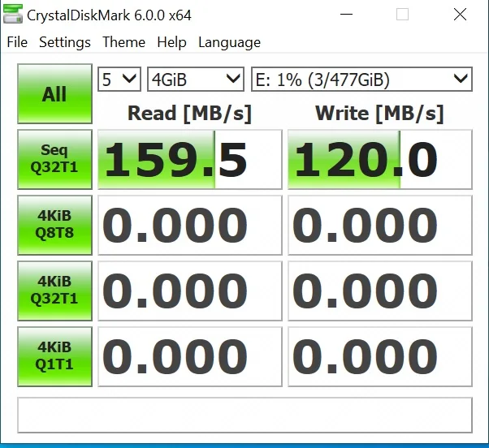Start the 4KiB Q1T1 test
Image resolution: width=489 pixels, height=448 pixels.
54,356
